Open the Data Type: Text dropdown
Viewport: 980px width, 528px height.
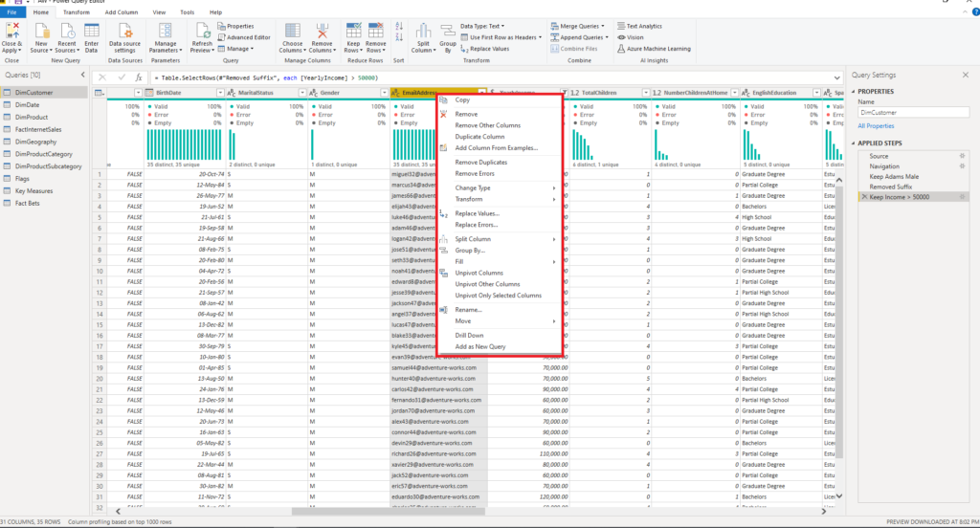point(482,26)
